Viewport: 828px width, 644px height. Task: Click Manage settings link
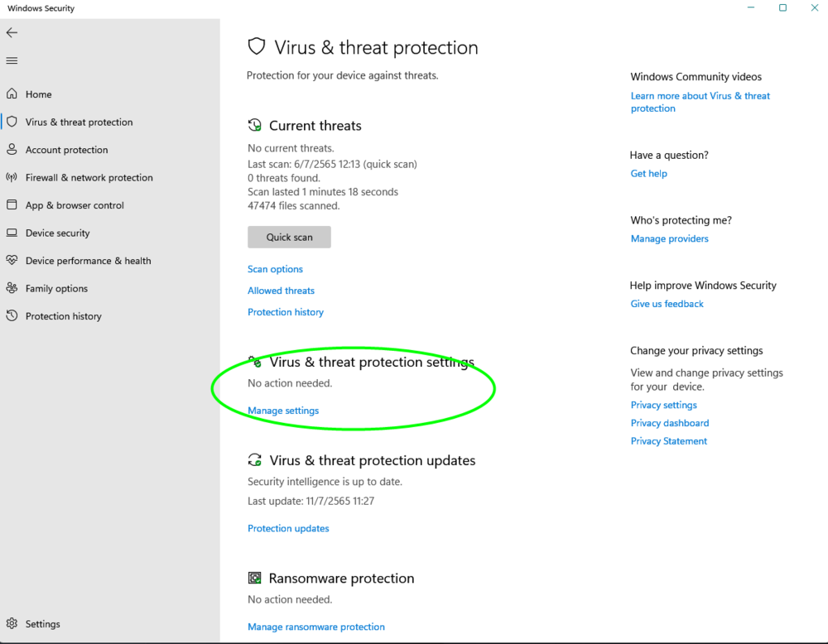(x=283, y=411)
